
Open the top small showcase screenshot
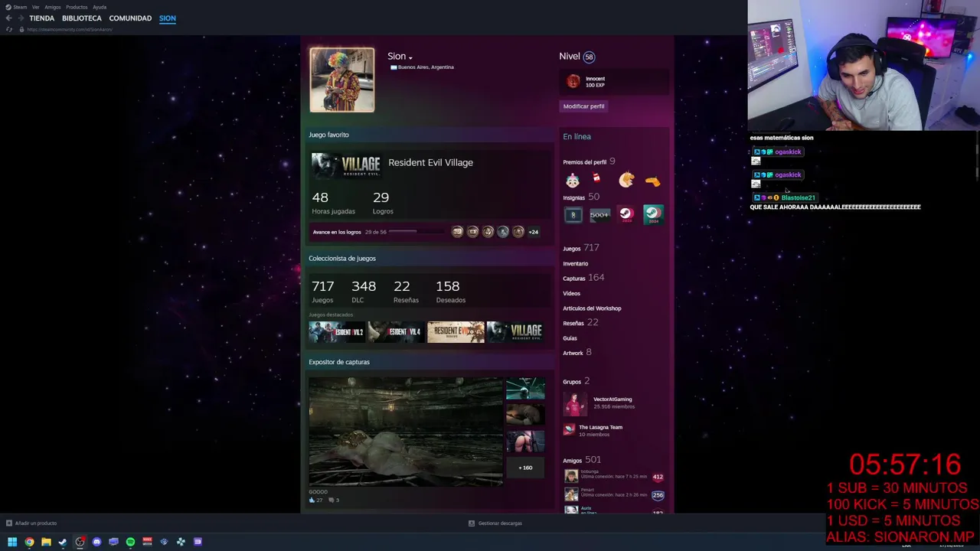click(x=525, y=389)
